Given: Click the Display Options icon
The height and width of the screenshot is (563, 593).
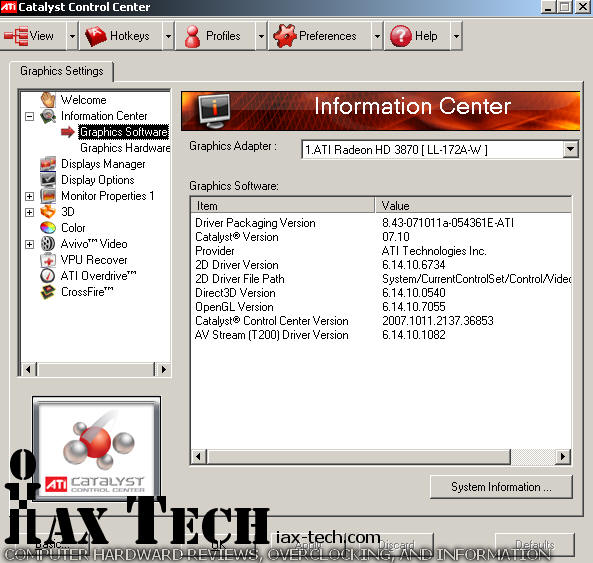Looking at the screenshot, I should pos(48,180).
